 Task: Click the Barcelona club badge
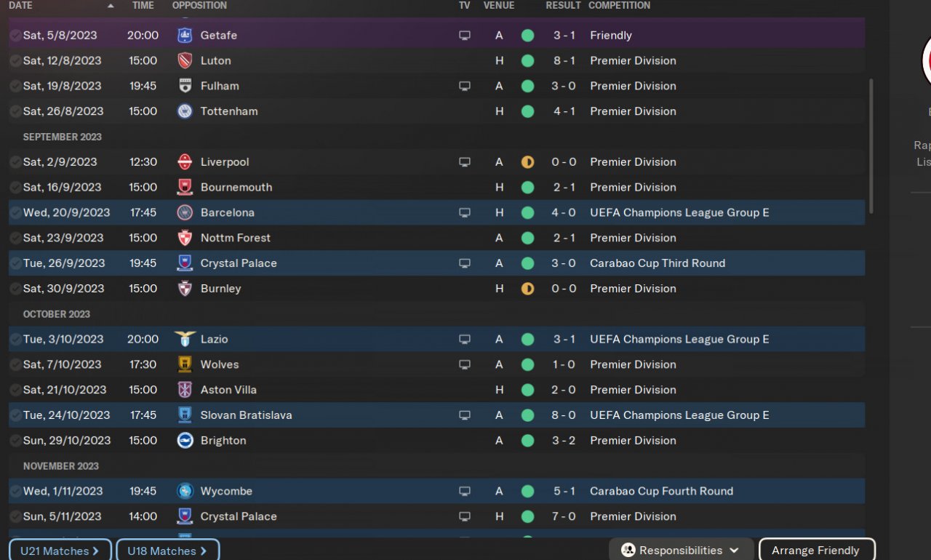coord(185,212)
